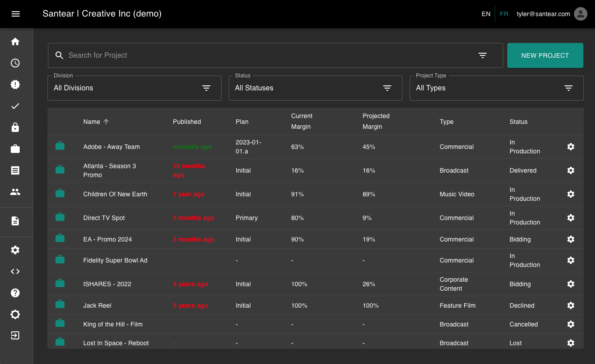This screenshot has width=595, height=364.
Task: Open the Project Type dropdown
Action: point(497,88)
